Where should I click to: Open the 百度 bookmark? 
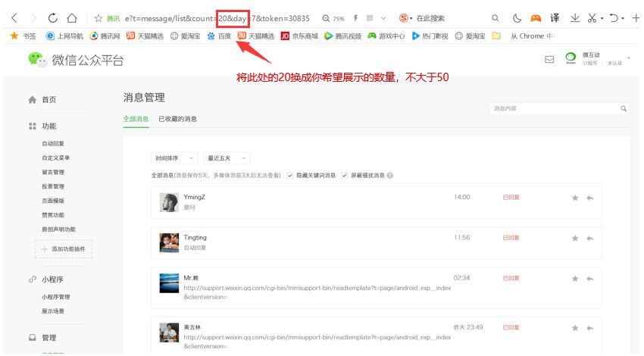(x=219, y=36)
